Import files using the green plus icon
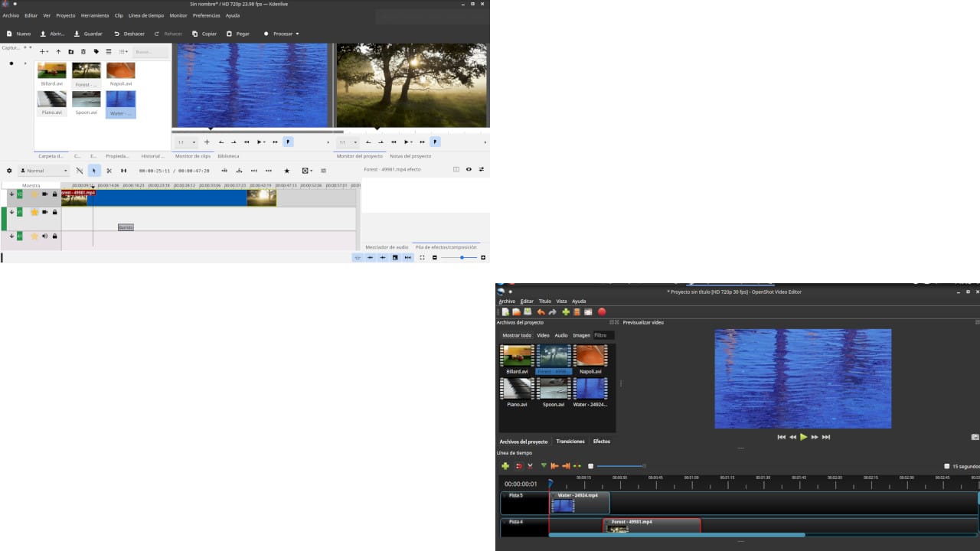This screenshot has height=551, width=980. (x=565, y=312)
